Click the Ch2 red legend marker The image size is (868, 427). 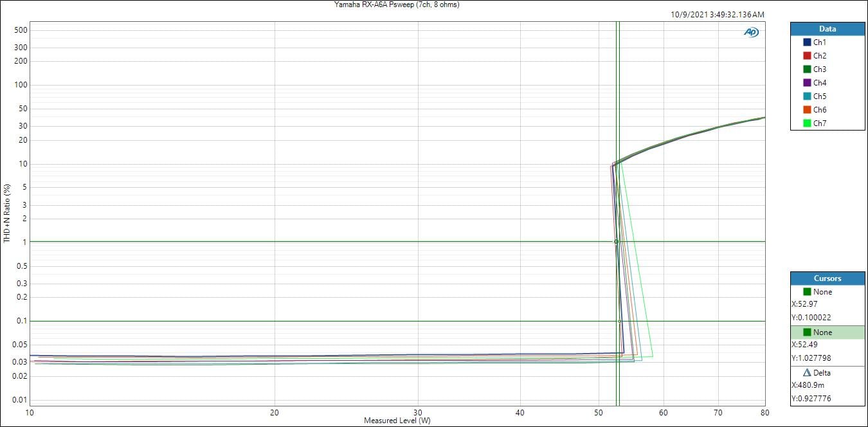click(x=807, y=56)
